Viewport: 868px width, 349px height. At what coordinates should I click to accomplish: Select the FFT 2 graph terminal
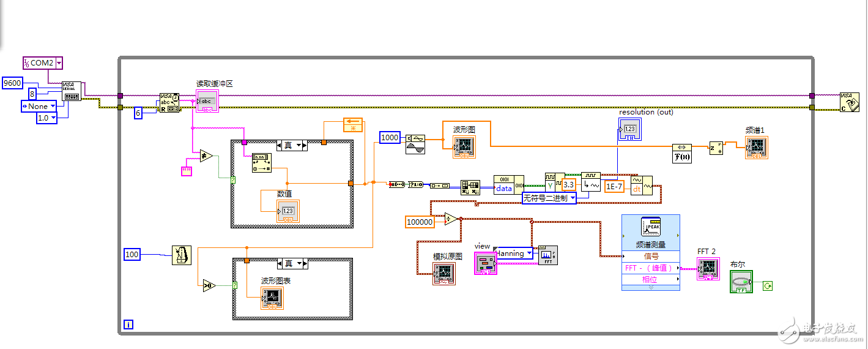click(x=709, y=269)
